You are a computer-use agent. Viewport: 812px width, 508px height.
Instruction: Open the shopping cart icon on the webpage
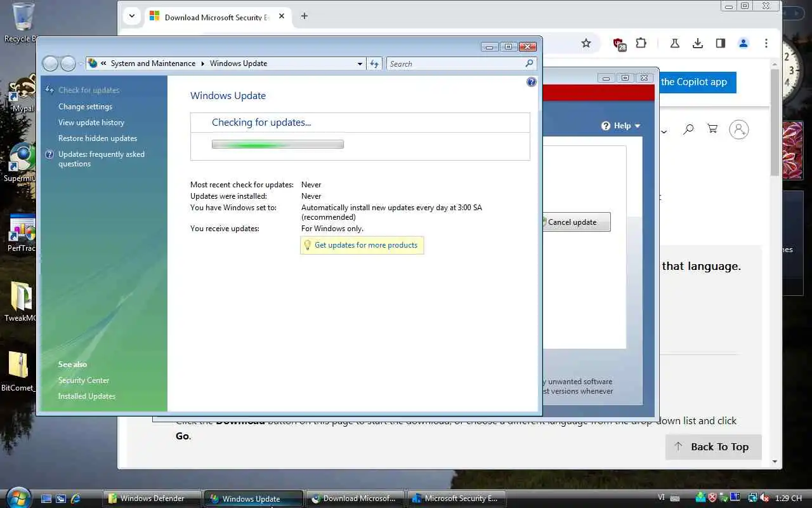point(712,129)
